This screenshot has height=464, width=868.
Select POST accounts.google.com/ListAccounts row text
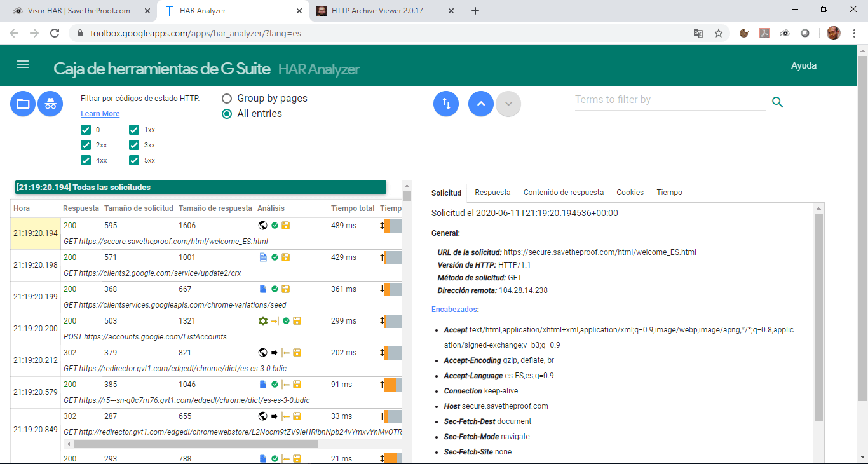click(146, 337)
